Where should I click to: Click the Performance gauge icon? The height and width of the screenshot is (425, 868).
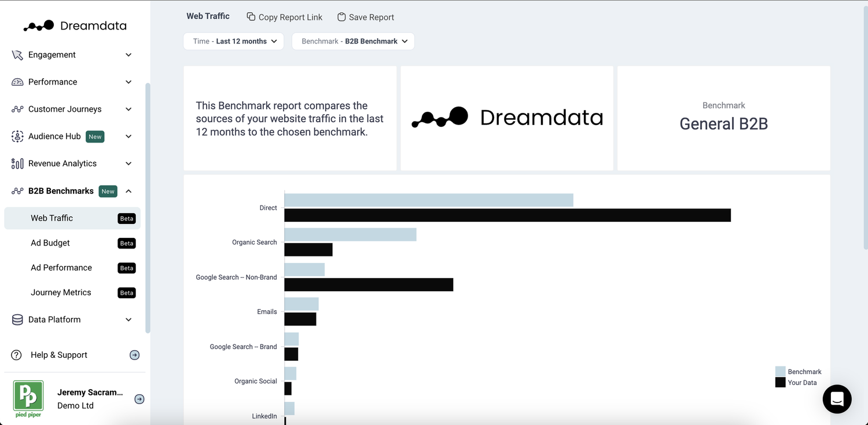(17, 82)
